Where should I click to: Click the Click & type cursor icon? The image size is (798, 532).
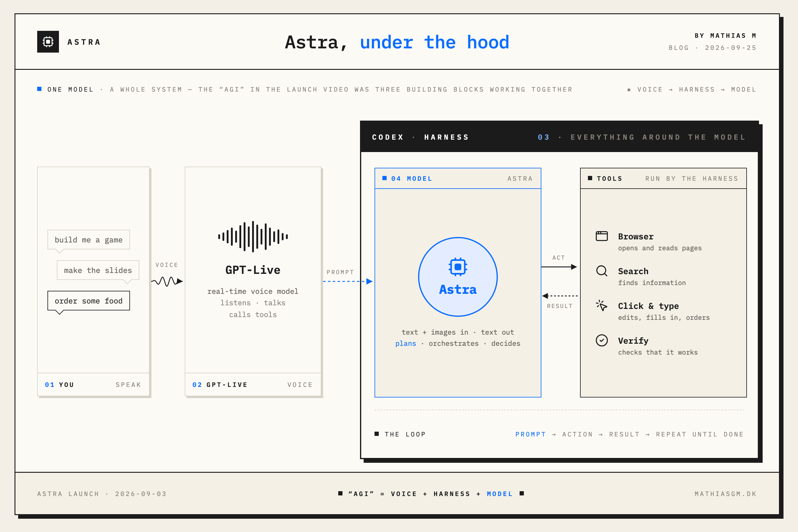click(x=602, y=305)
